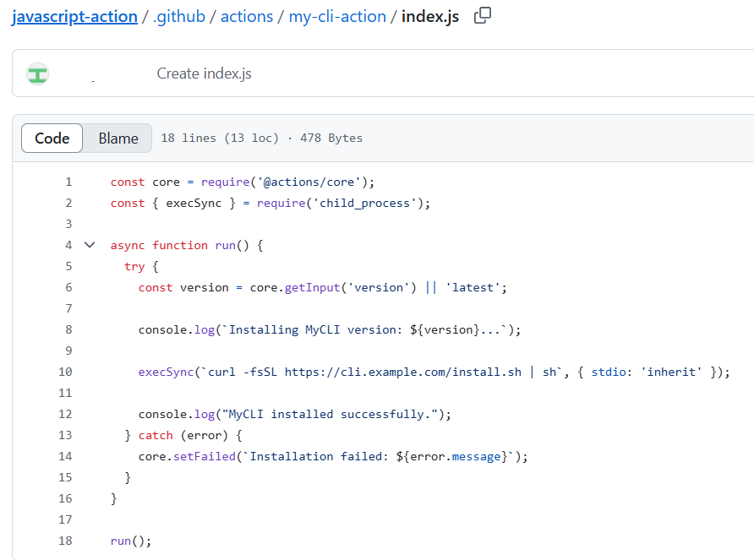Viewport: 754px width, 560px height.
Task: Collapse the run function at line 4
Action: [x=90, y=245]
